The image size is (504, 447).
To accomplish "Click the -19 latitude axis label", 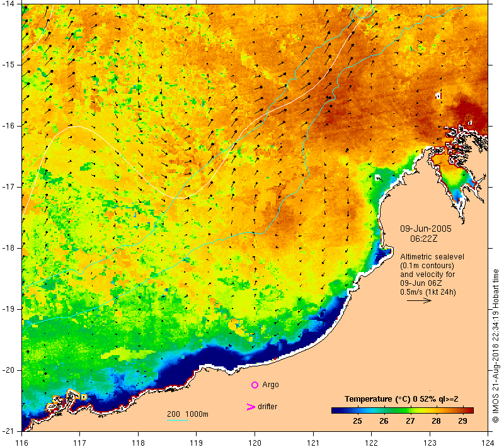I will click(x=8, y=309).
